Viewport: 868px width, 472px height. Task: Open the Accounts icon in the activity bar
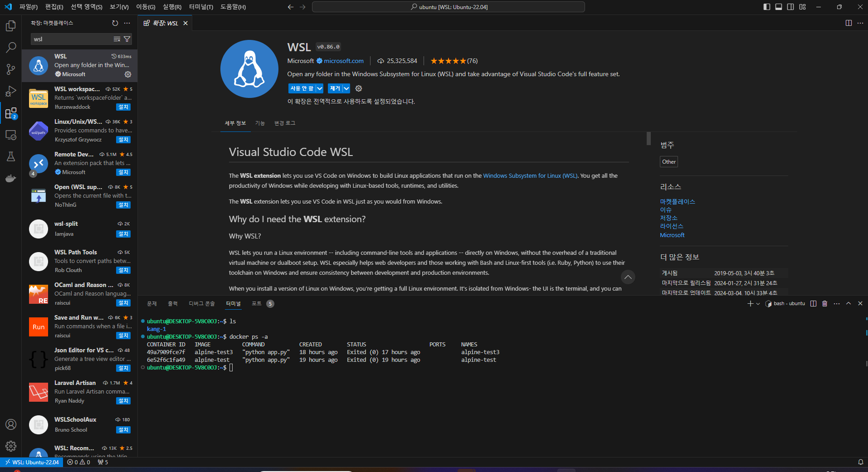click(x=11, y=424)
